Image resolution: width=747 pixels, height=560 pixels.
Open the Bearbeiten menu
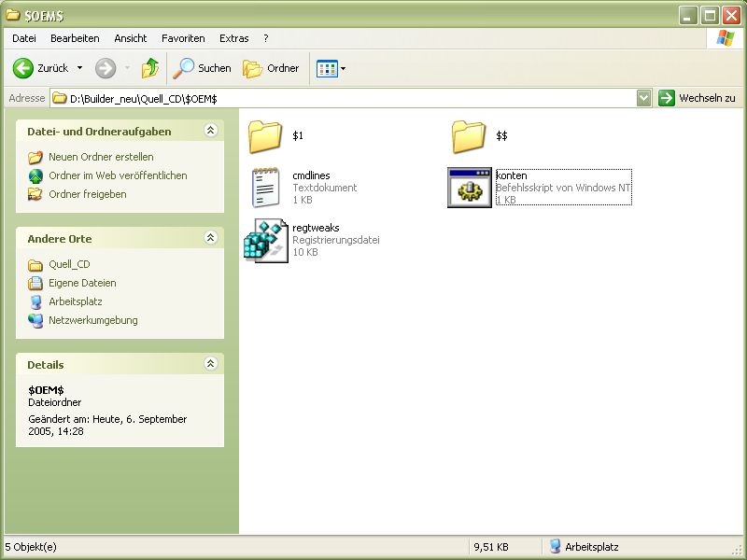coord(75,38)
